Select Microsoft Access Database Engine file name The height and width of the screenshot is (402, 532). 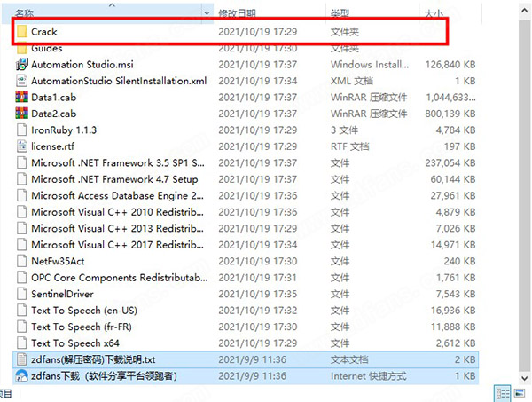[x=117, y=195]
